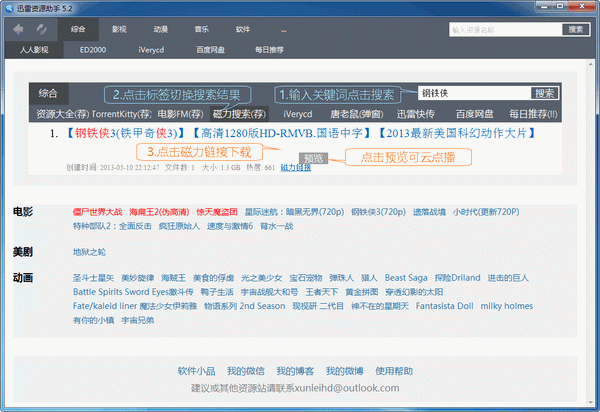Open anime link 宇宙战舰大和号
Screen dimensions: 600x412
269,292
